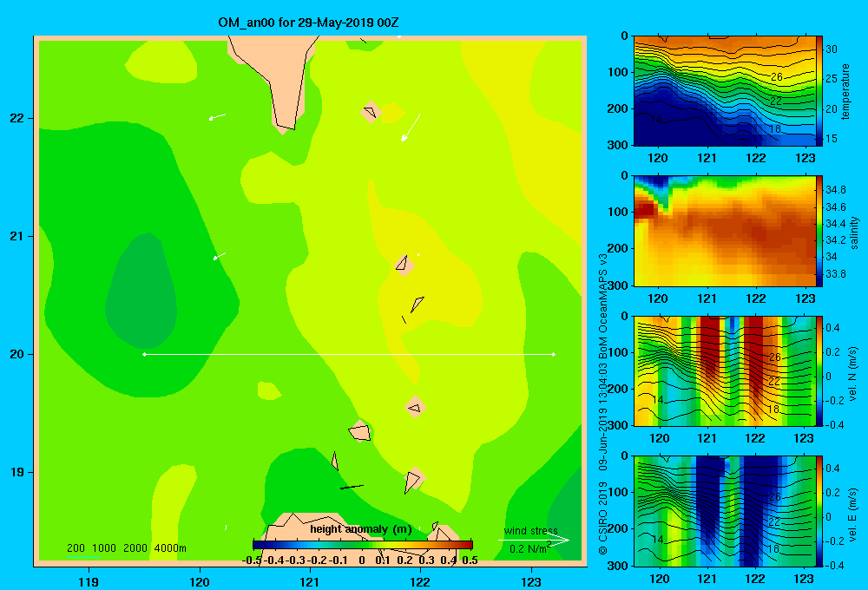Click longitude label "119" below main map
Viewport: 868px width, 590px height.
pyautogui.click(x=89, y=581)
